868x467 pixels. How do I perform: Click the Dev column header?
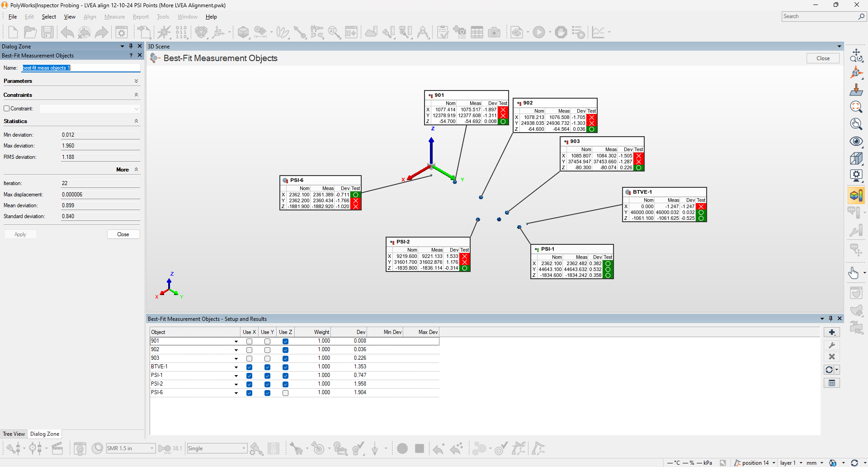point(349,332)
